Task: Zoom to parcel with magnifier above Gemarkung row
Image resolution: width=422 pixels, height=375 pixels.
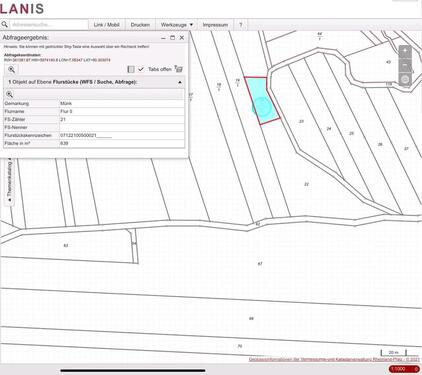Action: pyautogui.click(x=9, y=94)
